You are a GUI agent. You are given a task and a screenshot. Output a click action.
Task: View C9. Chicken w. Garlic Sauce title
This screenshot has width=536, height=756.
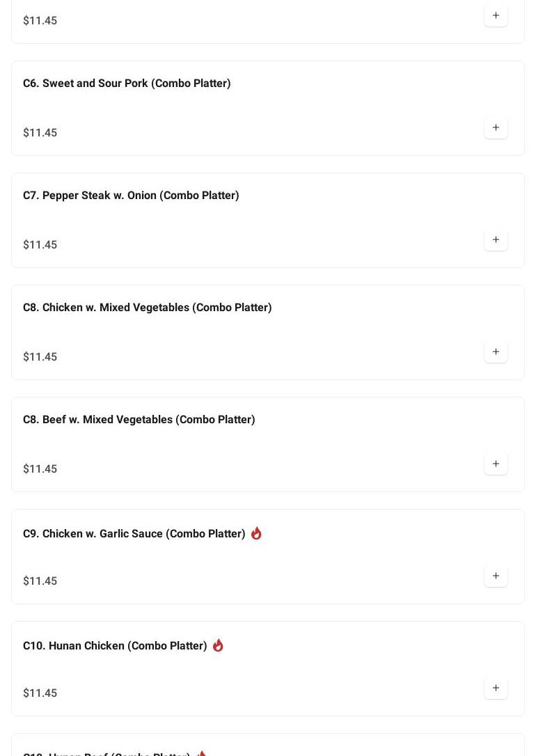point(134,534)
